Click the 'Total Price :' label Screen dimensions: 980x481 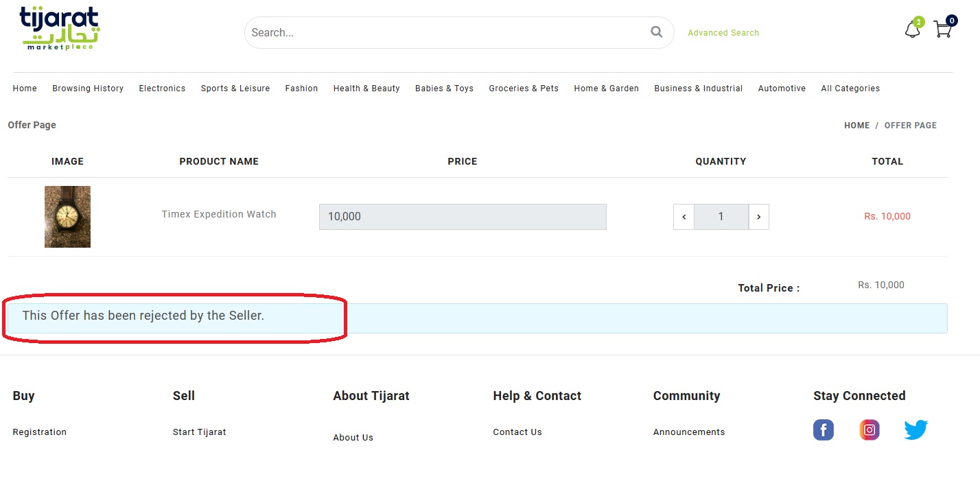(x=769, y=288)
